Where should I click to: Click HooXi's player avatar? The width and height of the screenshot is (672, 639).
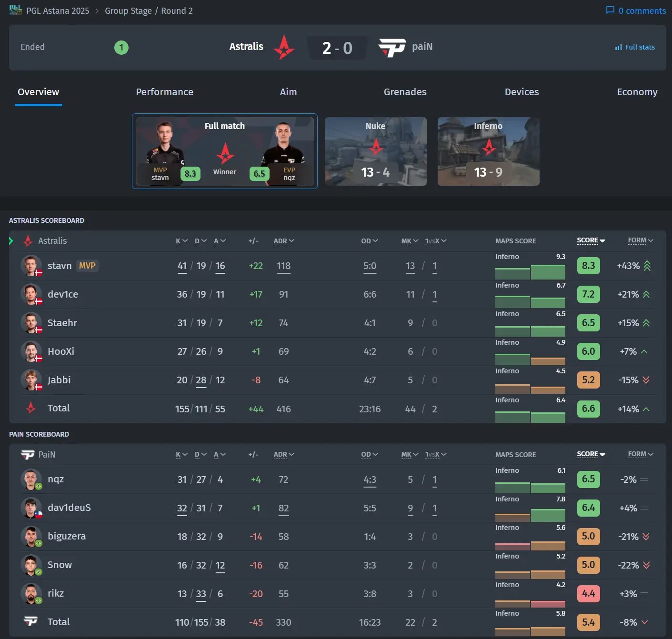tap(31, 351)
